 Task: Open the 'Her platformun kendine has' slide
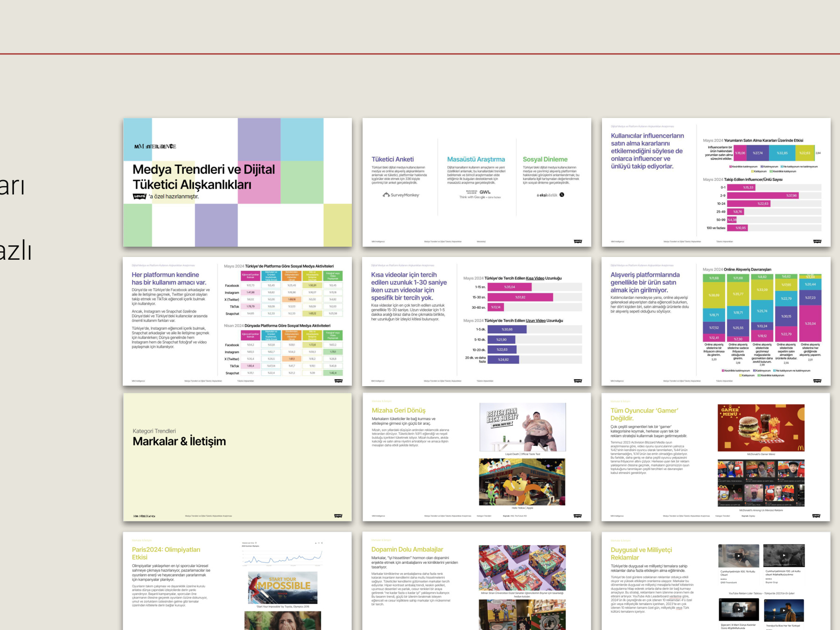point(237,321)
